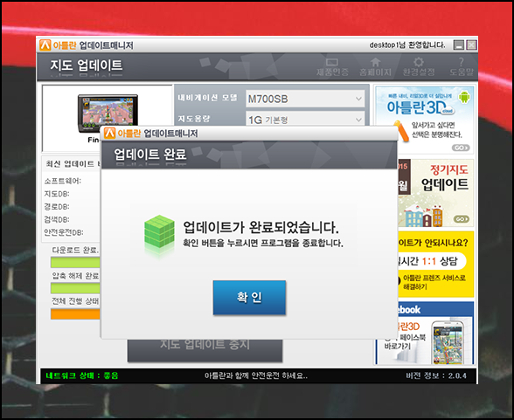Click 지도 업데이트 중지 button
The width and height of the screenshot is (514, 420).
[x=205, y=350]
